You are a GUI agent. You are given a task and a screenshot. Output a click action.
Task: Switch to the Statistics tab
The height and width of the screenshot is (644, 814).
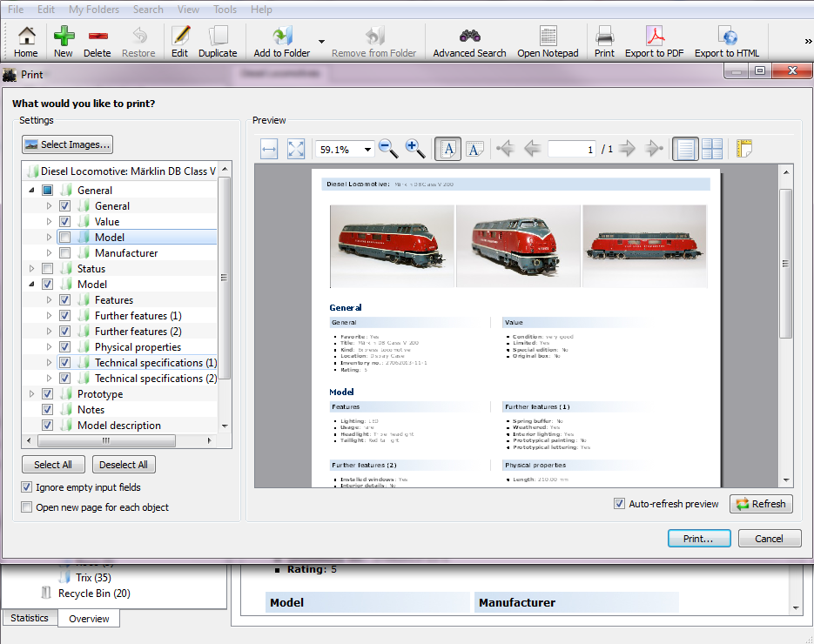tap(30, 618)
